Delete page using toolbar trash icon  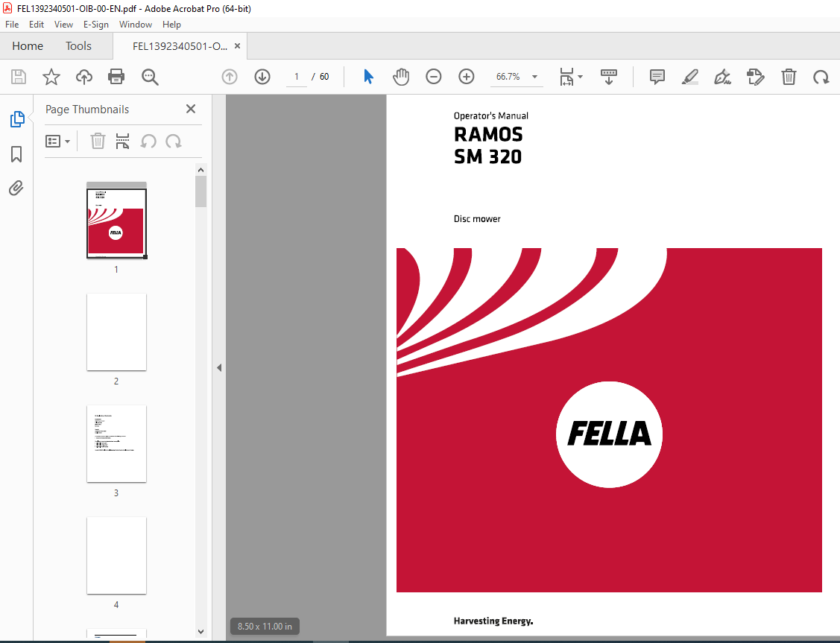point(789,77)
